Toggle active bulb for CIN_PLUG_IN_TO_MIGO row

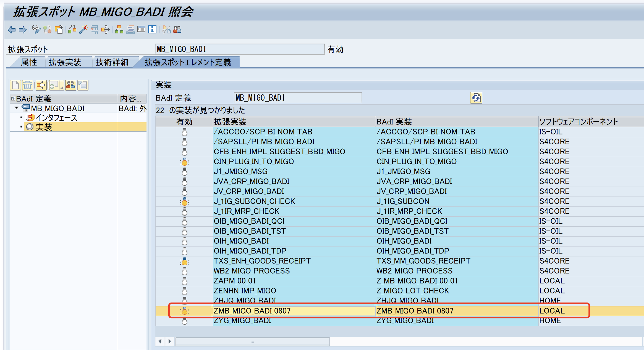tap(184, 162)
